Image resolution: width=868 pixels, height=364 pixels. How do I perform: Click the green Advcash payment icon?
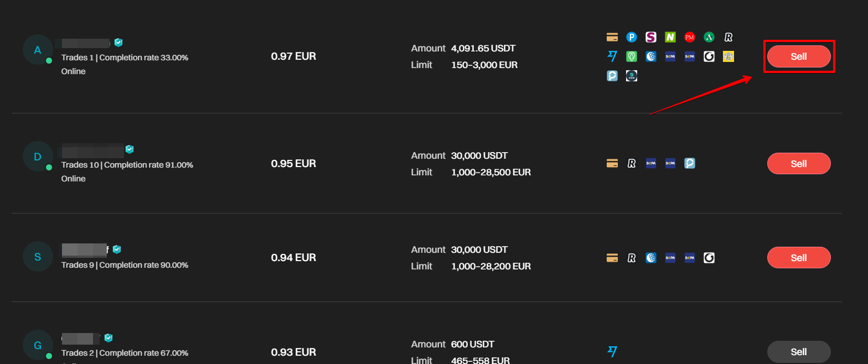coord(709,37)
